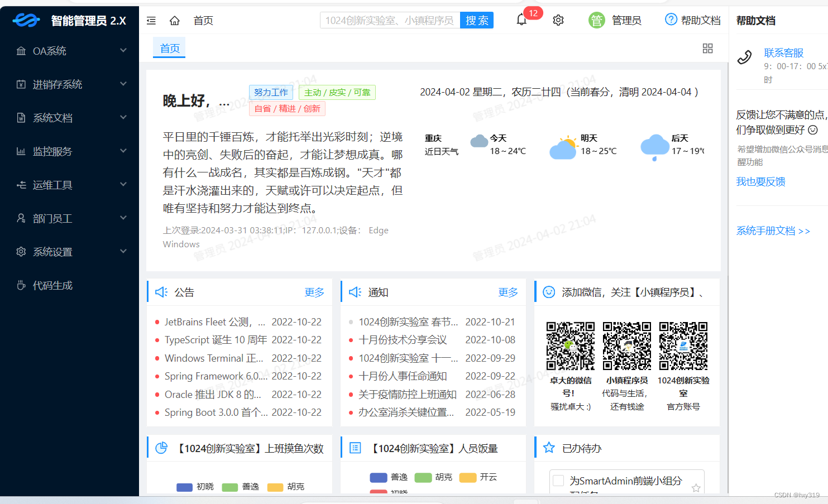Click the 帮助文档 header text link

coord(701,21)
